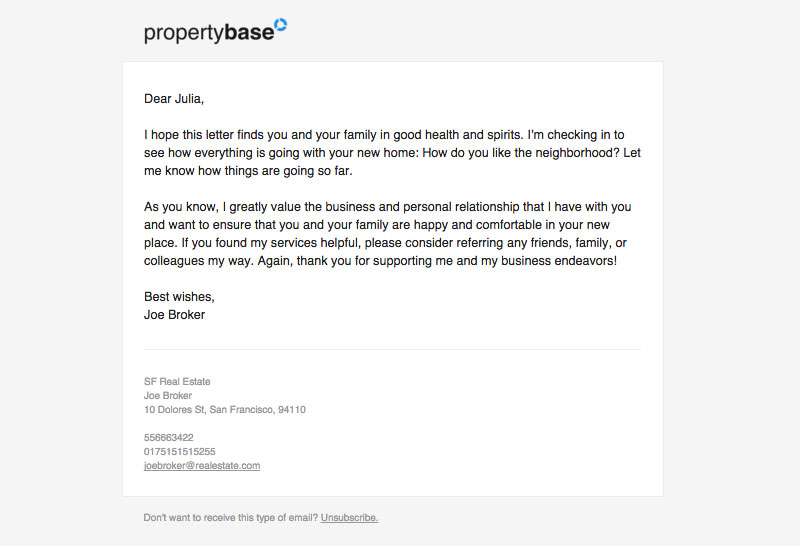The width and height of the screenshot is (800, 546).
Task: Click the phone number 556663422
Action: click(169, 437)
